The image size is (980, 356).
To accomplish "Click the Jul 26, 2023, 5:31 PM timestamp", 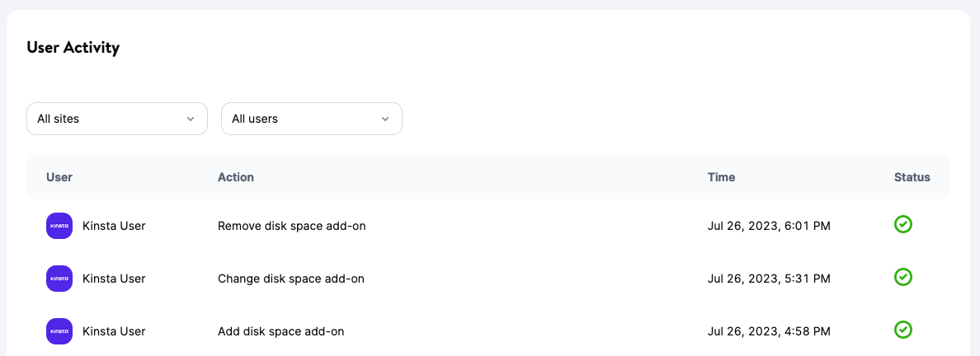I will coord(769,279).
